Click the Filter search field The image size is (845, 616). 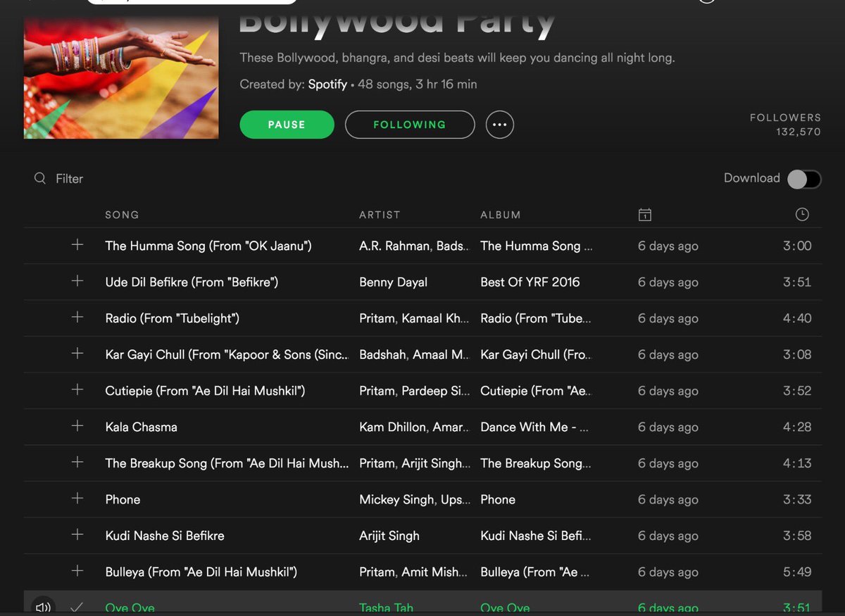point(69,179)
